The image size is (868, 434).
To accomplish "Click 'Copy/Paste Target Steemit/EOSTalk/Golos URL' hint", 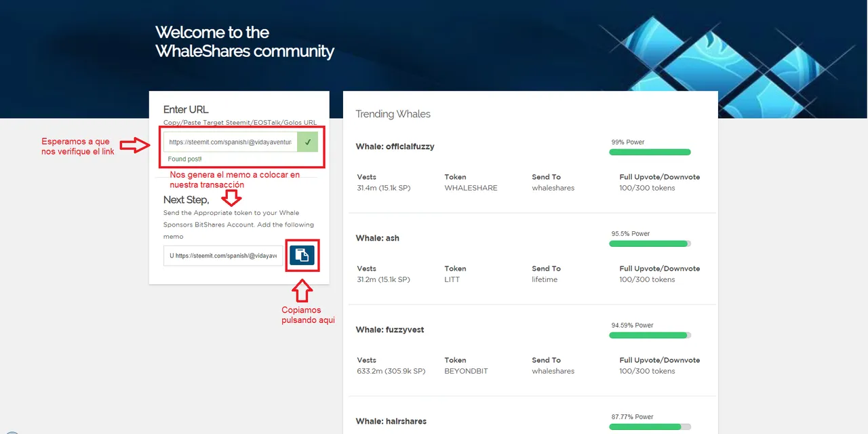I will point(240,123).
